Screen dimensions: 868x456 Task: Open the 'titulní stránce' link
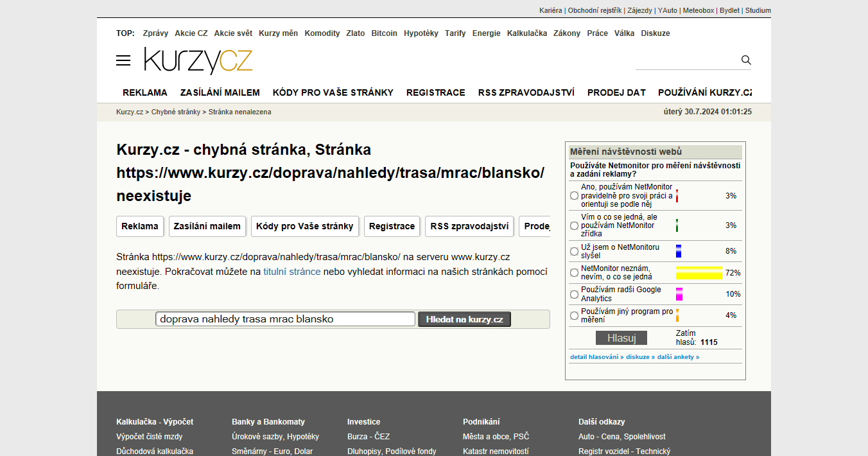click(x=291, y=271)
